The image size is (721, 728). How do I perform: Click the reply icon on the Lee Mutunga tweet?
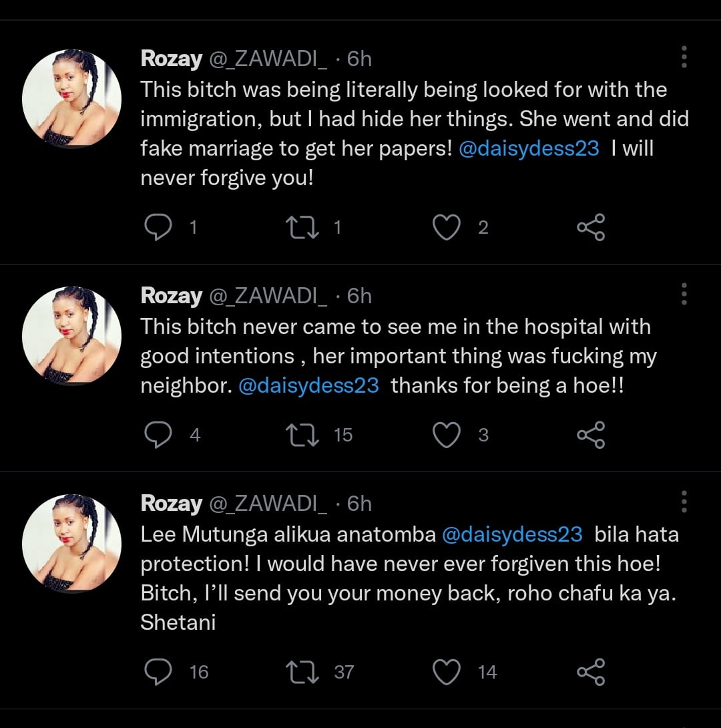158,672
